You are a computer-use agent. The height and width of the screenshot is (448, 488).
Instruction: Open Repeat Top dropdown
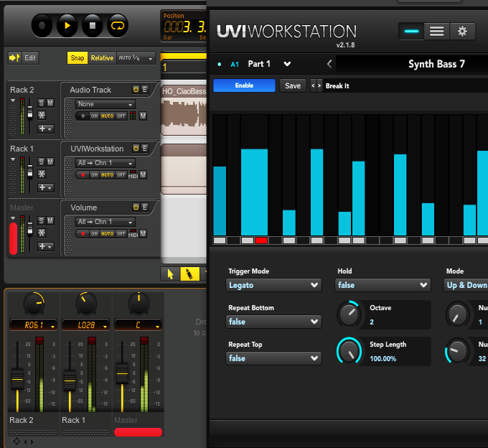click(273, 358)
